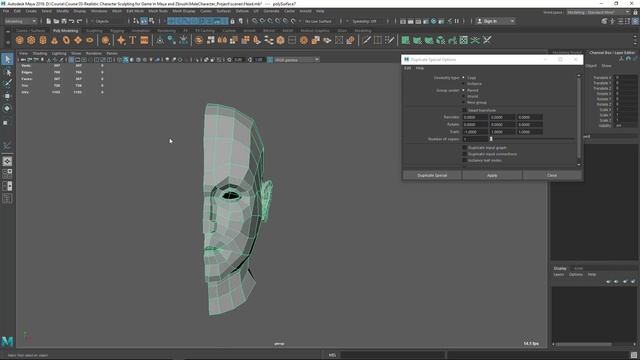640x360 pixels.
Task: Open the Layers menu in Layer Editor
Action: 558,275
